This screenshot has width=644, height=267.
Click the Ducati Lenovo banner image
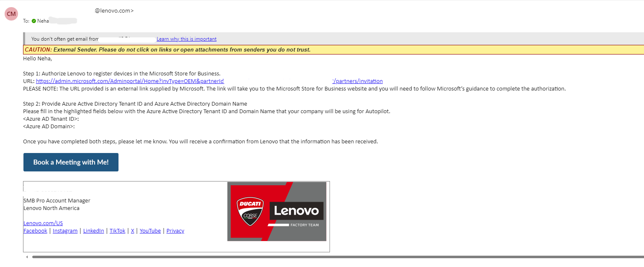277,211
